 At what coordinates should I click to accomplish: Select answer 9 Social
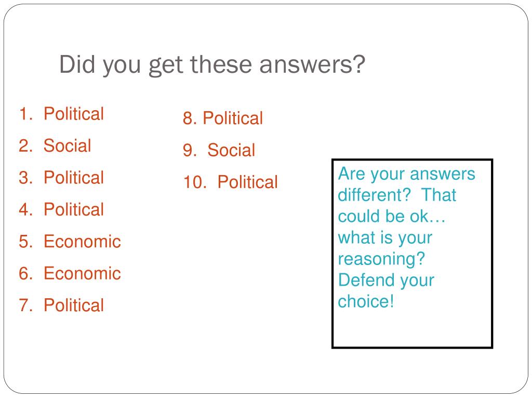click(x=219, y=150)
